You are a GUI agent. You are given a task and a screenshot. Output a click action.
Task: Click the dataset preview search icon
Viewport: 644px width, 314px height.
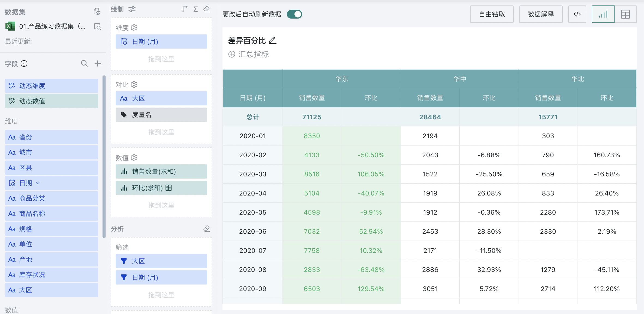tap(97, 26)
